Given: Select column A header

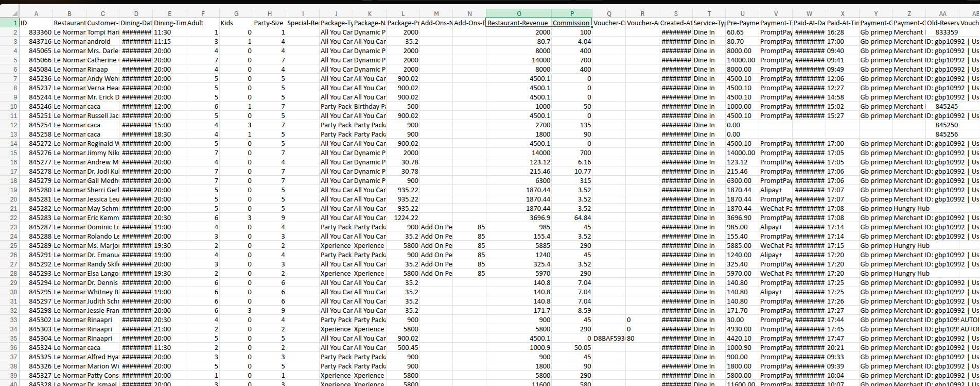Looking at the screenshot, I should pos(36,13).
